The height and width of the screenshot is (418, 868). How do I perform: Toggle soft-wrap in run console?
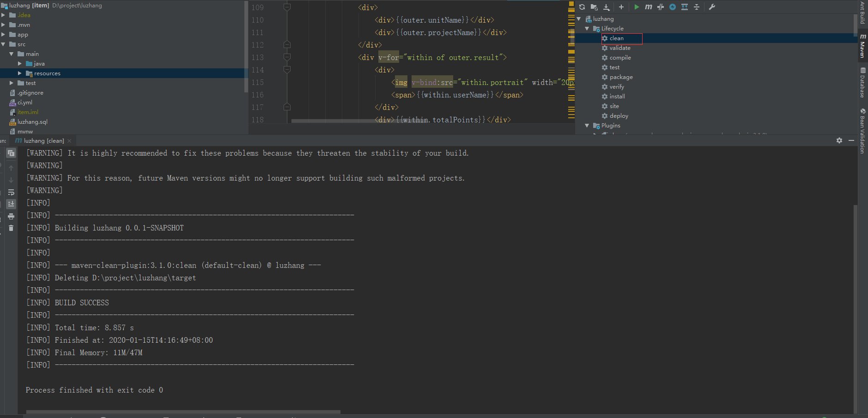pos(11,192)
